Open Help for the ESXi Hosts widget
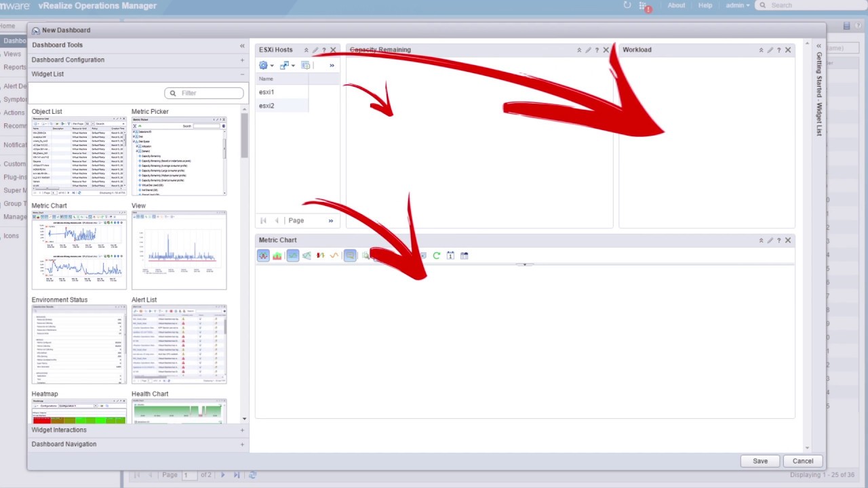The height and width of the screenshot is (488, 868). [x=323, y=49]
